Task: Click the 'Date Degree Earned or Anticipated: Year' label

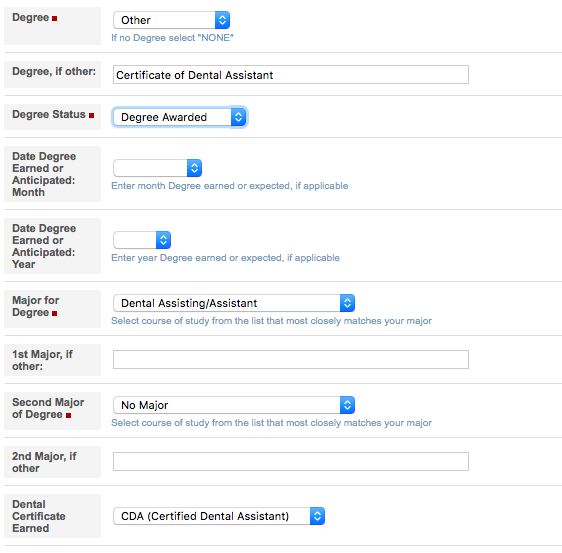Action: point(44,246)
